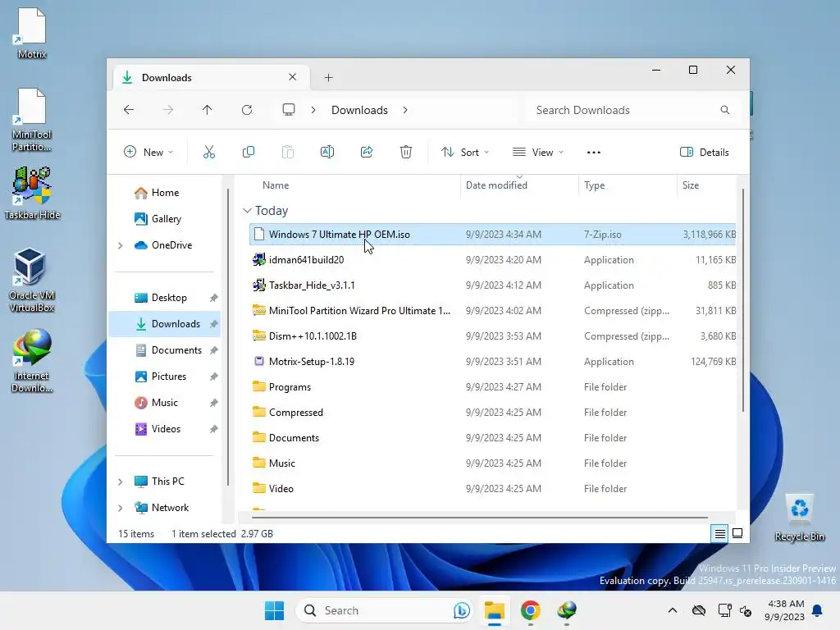Click the Cut scissors icon
This screenshot has width=840, height=630.
click(x=209, y=152)
